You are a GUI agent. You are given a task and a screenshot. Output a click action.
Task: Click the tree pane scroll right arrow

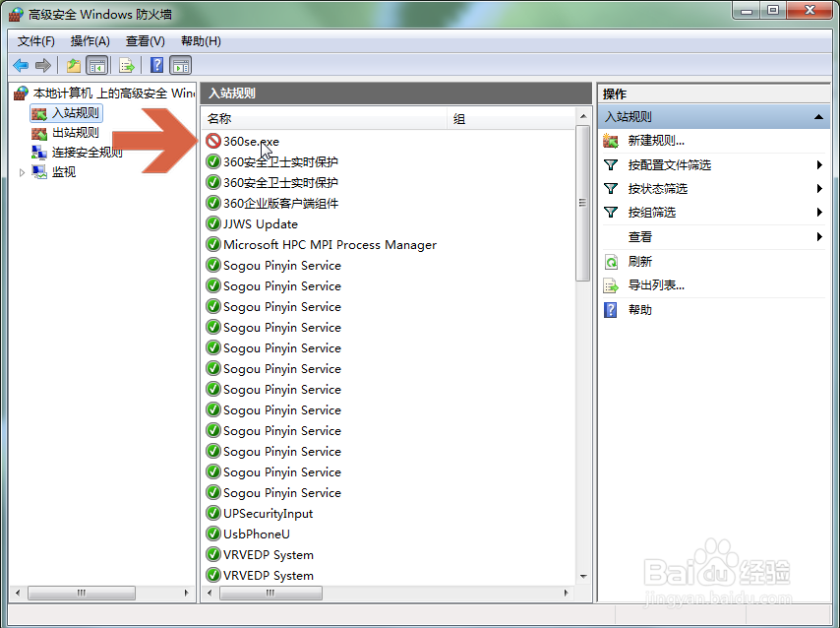click(187, 593)
